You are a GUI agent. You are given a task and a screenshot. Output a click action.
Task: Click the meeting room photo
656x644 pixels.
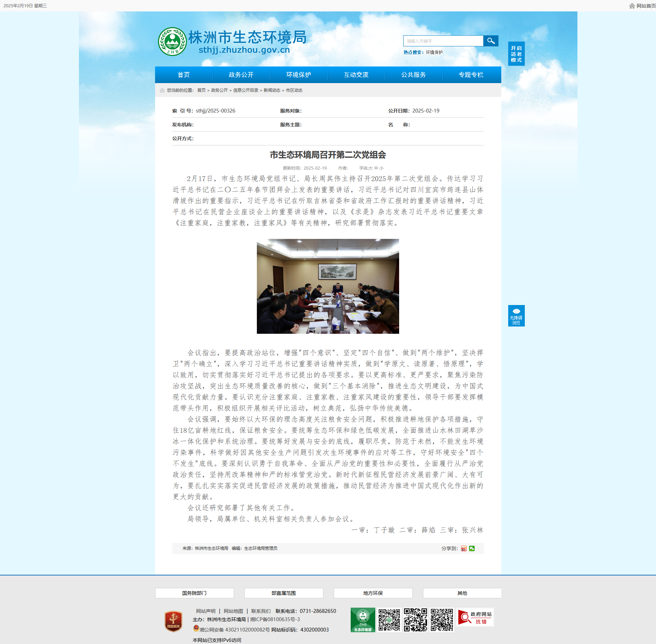click(328, 286)
